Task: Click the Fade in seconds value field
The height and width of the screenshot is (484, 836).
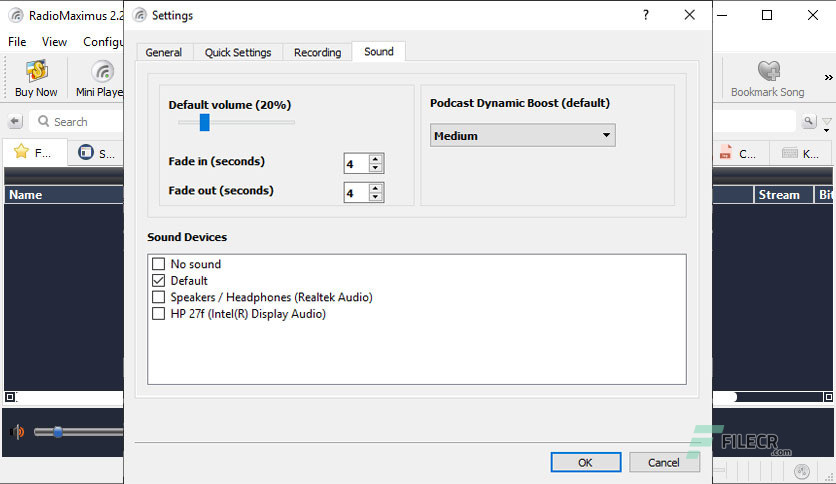Action: [x=357, y=164]
